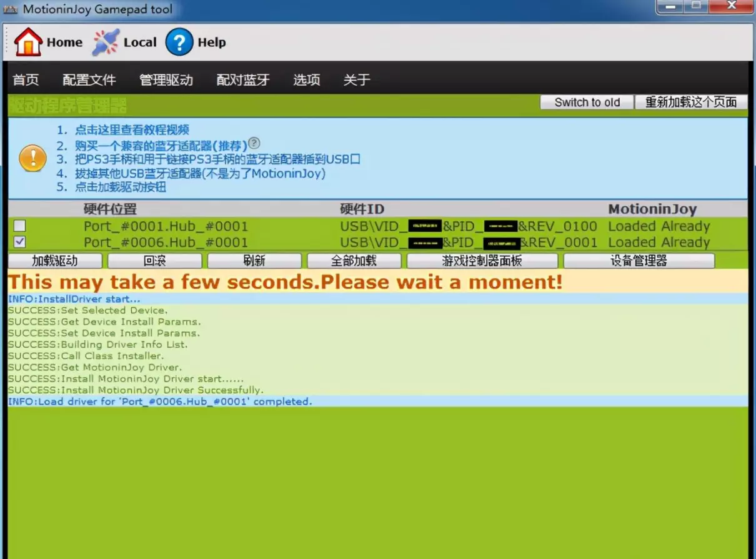
Task: Click the 'This may take a few seconds' message
Action: tap(286, 281)
